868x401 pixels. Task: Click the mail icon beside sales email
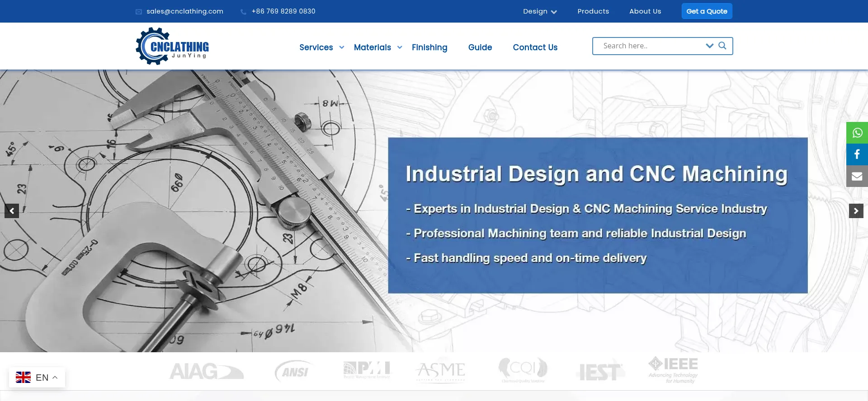[139, 12]
